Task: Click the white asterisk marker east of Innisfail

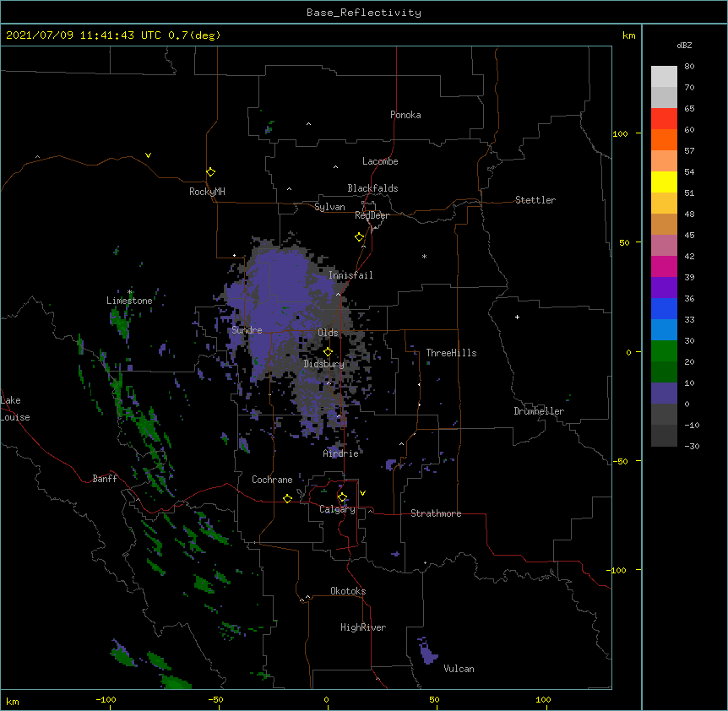Action: coord(424,256)
